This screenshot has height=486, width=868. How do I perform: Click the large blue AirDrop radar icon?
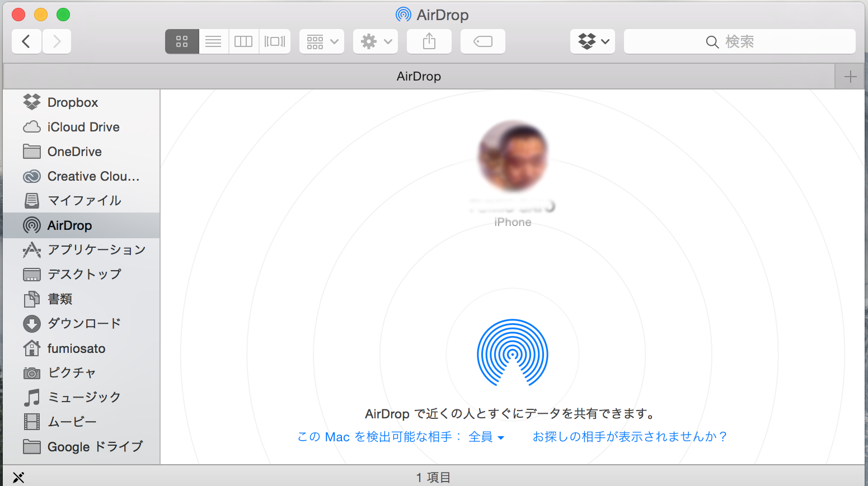[513, 353]
